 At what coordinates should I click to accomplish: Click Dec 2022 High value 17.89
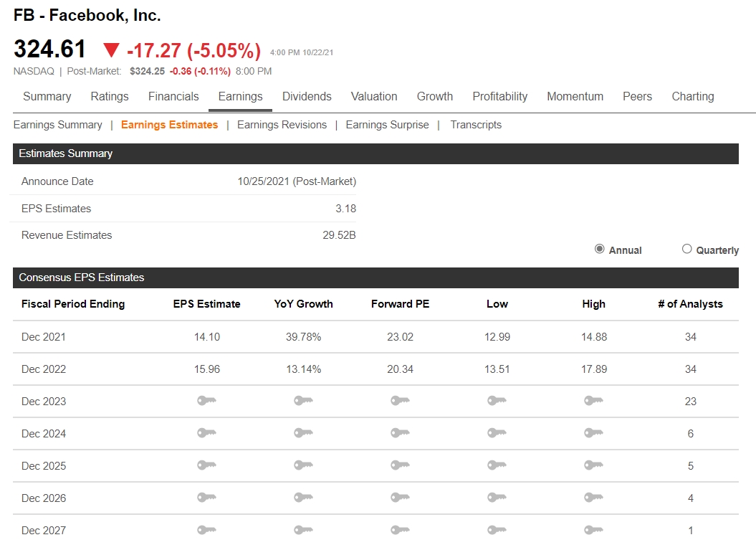pyautogui.click(x=594, y=369)
